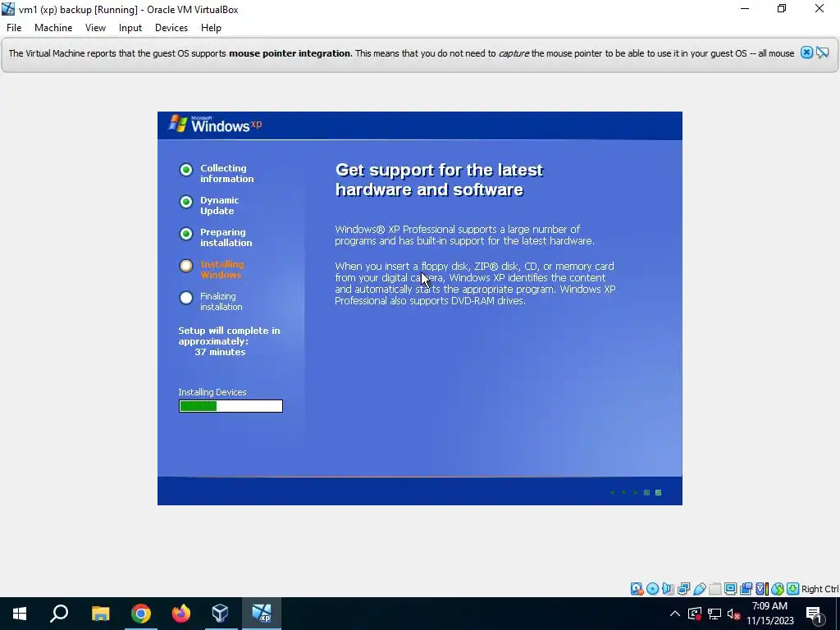This screenshot has width=840, height=630.
Task: Click the VirtualBox window title bar icon
Action: tap(8, 9)
